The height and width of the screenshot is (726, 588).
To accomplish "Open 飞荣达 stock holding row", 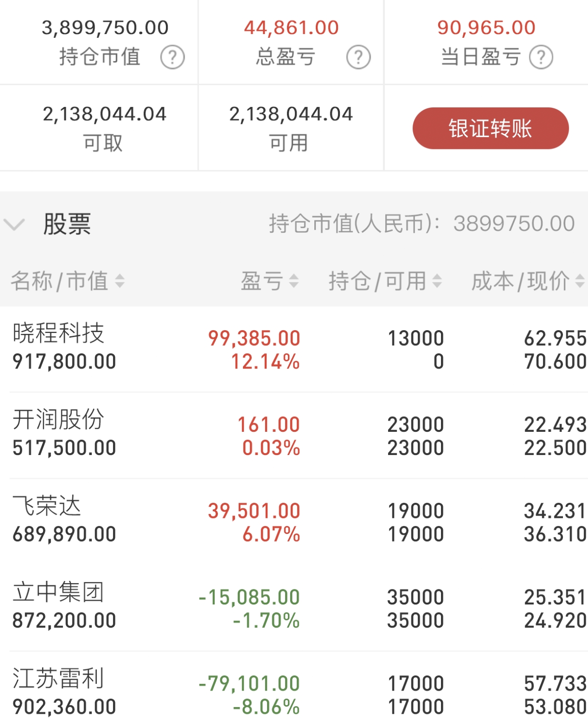I will (294, 522).
